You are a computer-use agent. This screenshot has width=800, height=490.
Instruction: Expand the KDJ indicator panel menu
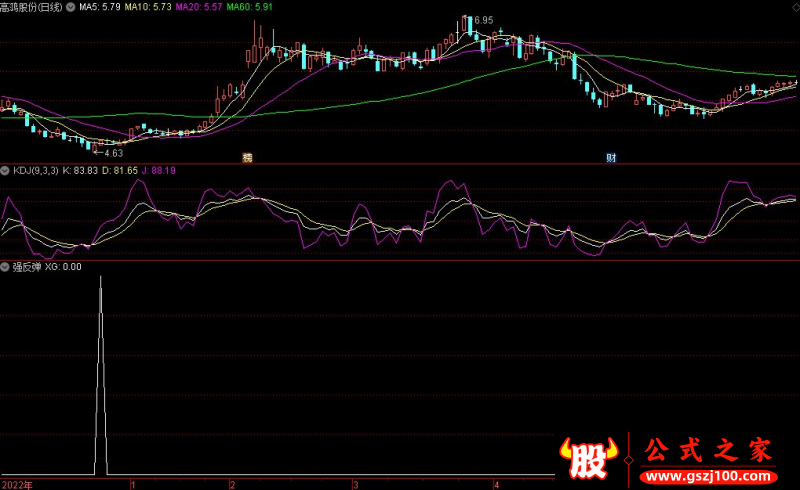click(6, 171)
